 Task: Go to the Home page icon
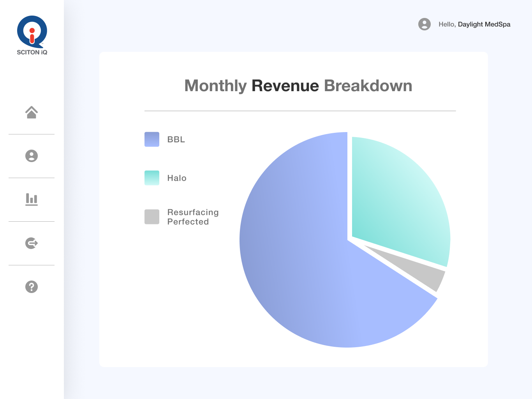point(32,112)
